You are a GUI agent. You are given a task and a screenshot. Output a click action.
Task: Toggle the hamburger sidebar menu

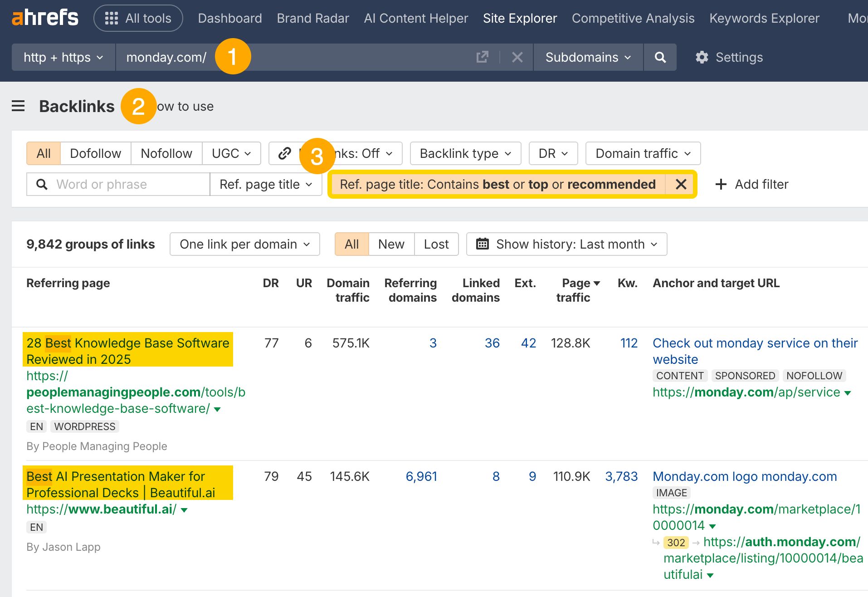(18, 106)
